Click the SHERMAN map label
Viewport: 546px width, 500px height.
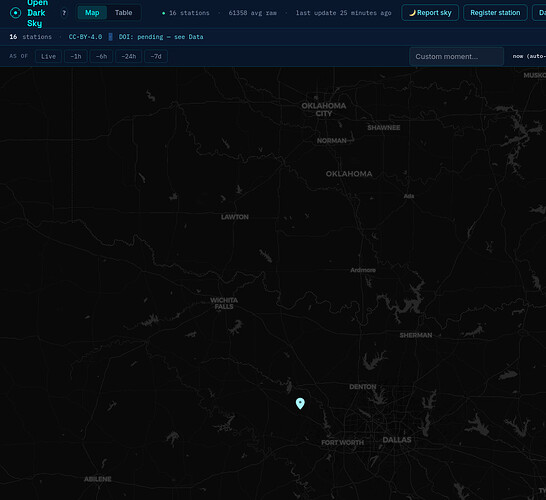coord(416,335)
